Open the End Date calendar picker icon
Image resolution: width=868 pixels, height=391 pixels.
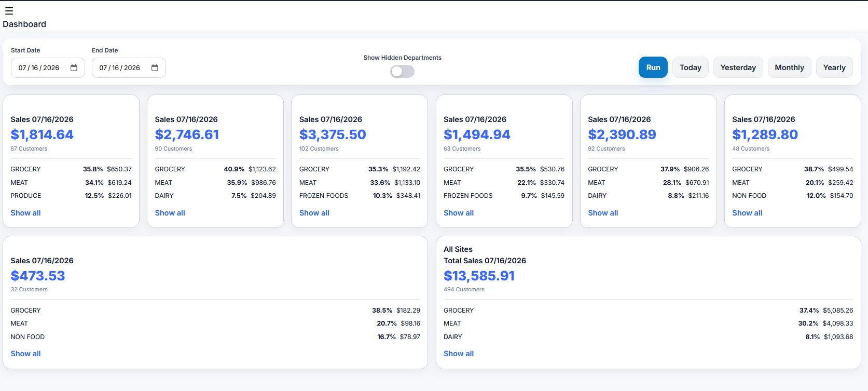(155, 68)
